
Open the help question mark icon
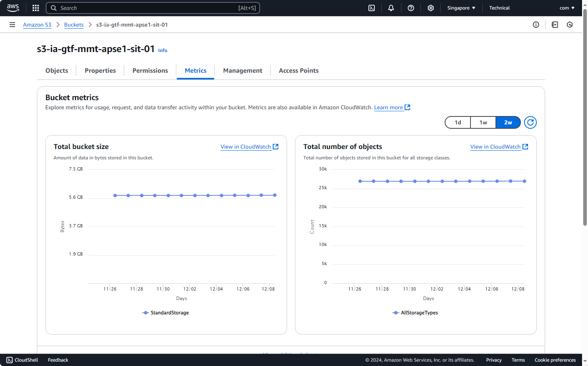[x=411, y=8]
